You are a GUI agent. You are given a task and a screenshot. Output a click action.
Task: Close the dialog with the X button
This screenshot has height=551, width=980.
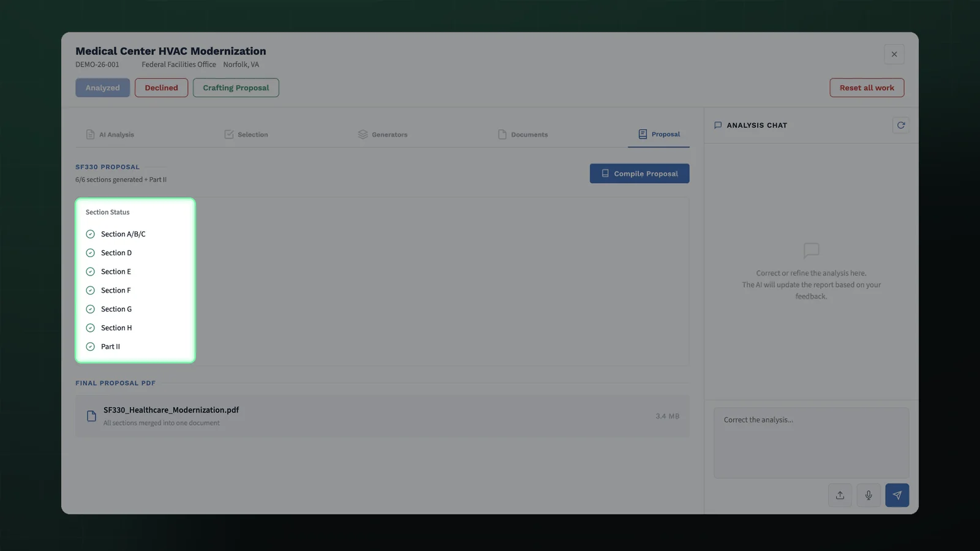pyautogui.click(x=894, y=54)
